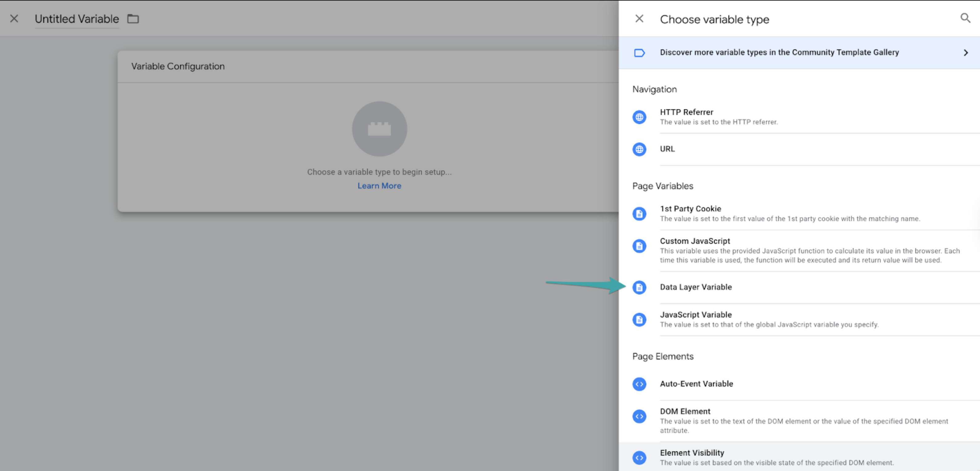The height and width of the screenshot is (471, 980).
Task: Click folder icon next to Untitled Variable
Action: (133, 19)
